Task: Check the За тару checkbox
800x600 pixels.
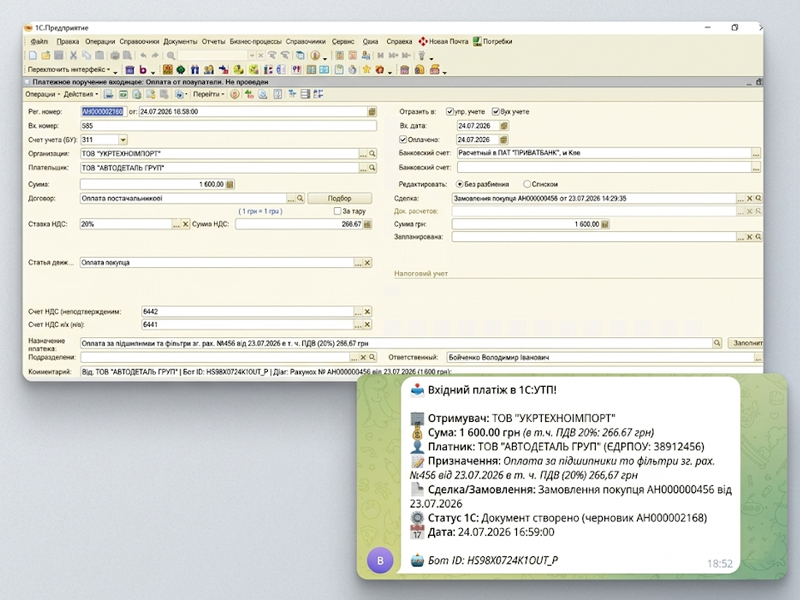Action: click(337, 211)
